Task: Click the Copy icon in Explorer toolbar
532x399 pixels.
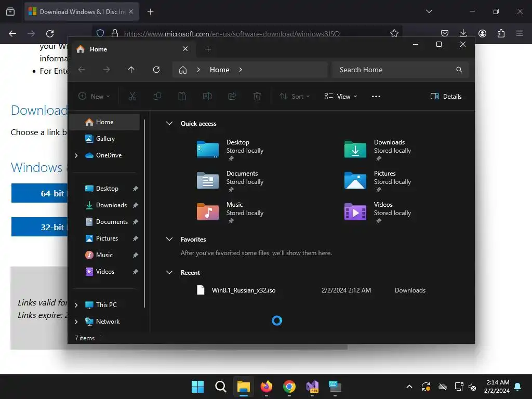Action: (x=157, y=96)
